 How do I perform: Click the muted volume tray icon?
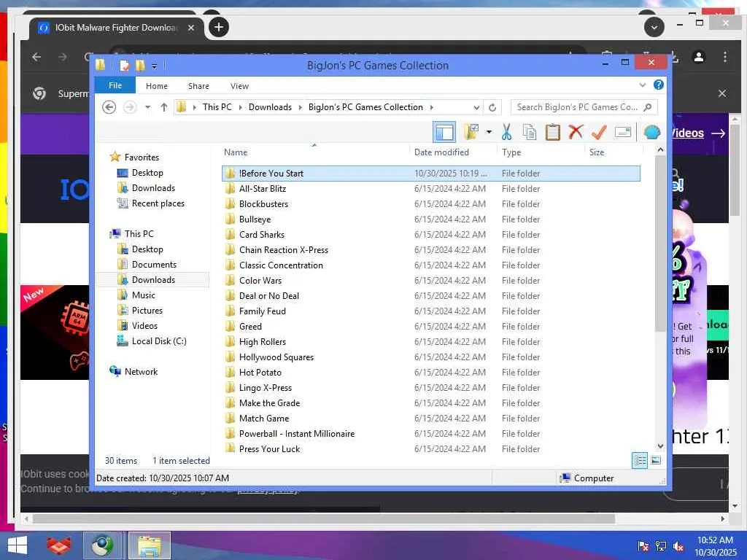click(678, 546)
